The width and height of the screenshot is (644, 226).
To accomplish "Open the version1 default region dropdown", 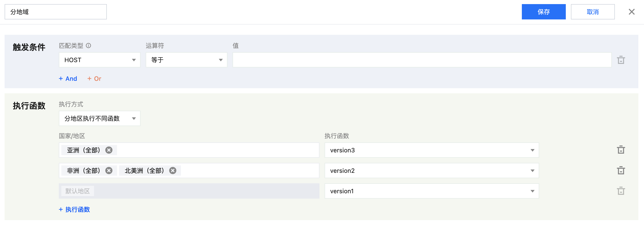I will click(x=431, y=191).
